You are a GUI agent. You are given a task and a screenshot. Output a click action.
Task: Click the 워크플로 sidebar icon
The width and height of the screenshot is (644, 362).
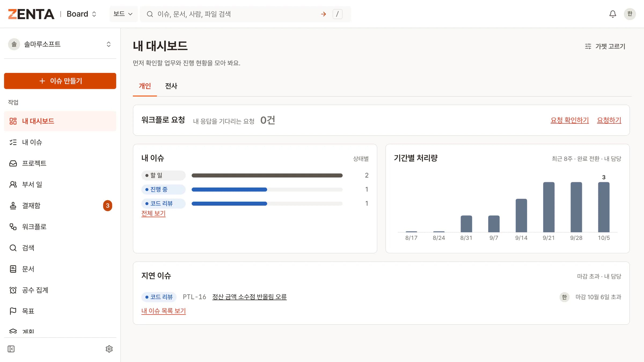pyautogui.click(x=13, y=227)
